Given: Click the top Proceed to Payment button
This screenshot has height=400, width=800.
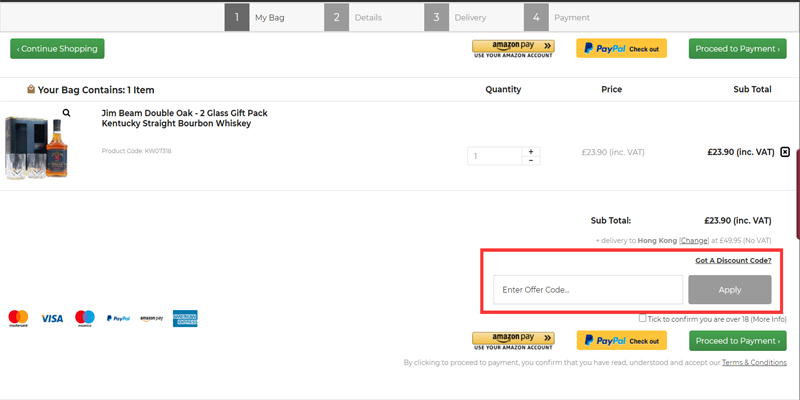Looking at the screenshot, I should pos(738,48).
